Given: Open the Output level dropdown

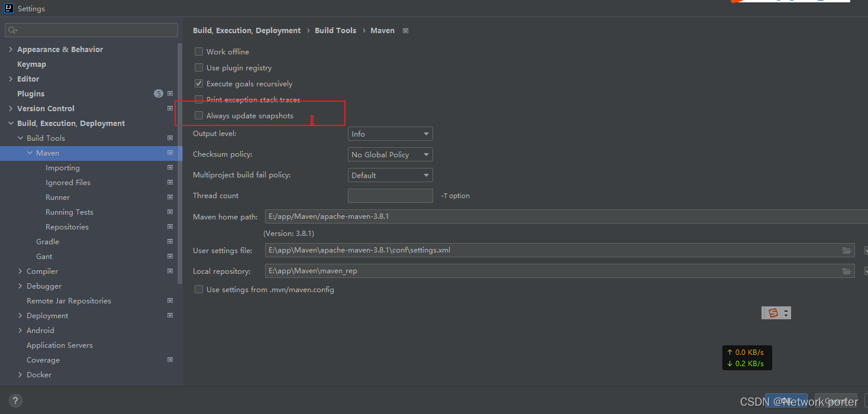Looking at the screenshot, I should [x=391, y=134].
